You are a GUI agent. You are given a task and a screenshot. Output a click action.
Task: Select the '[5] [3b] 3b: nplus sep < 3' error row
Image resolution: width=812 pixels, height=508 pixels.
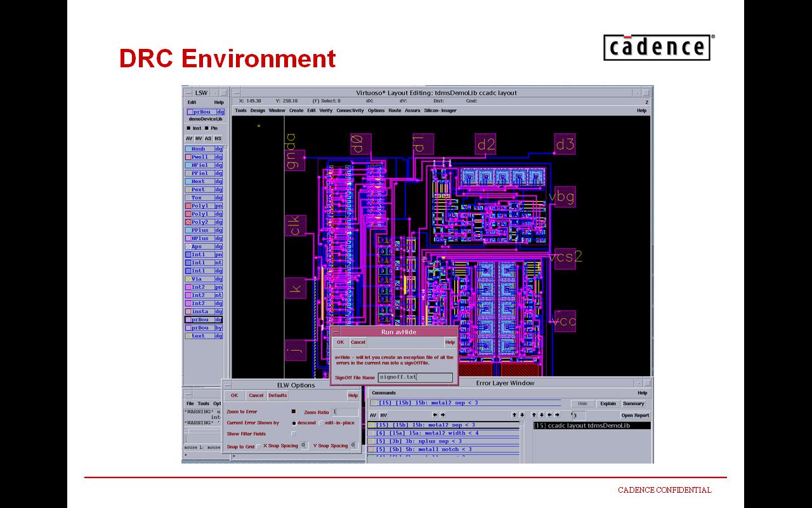(x=443, y=441)
